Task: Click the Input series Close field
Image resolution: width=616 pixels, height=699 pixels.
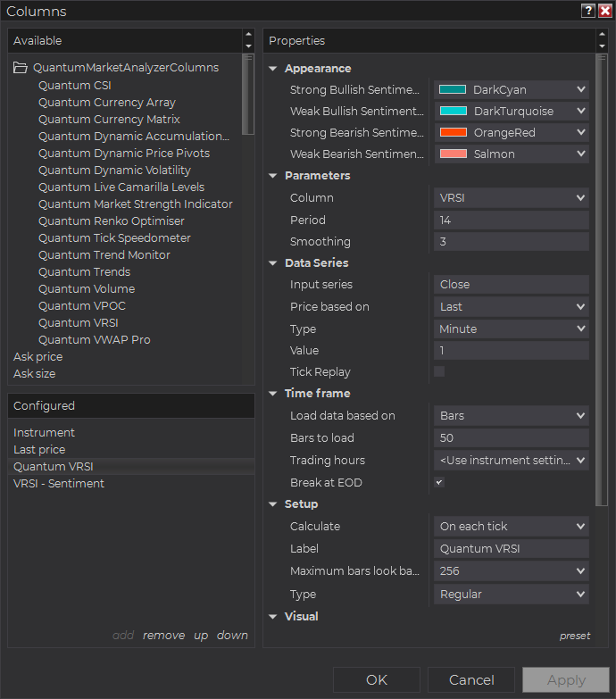Action: click(512, 285)
